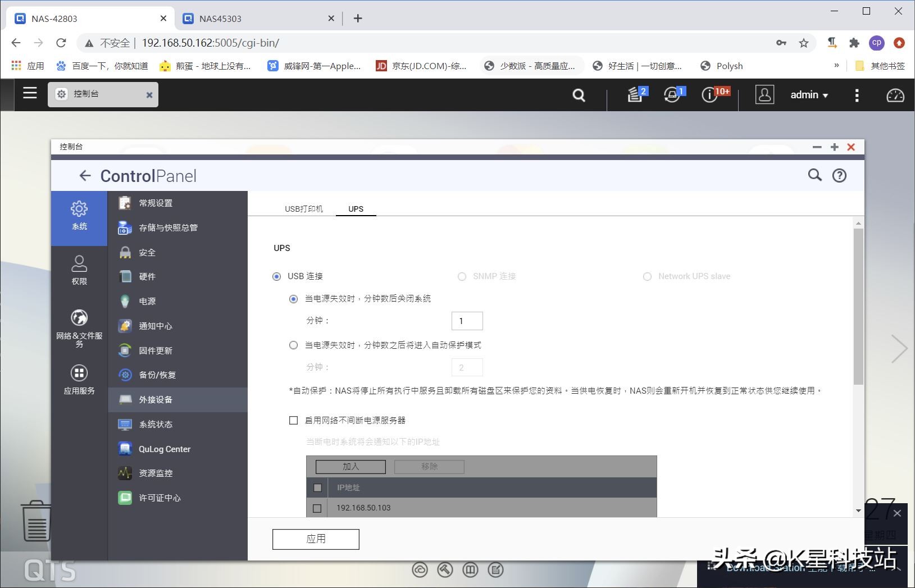Image resolution: width=915 pixels, height=588 pixels.
Task: Open the 京东(JD.COM) bookmark
Action: click(421, 66)
